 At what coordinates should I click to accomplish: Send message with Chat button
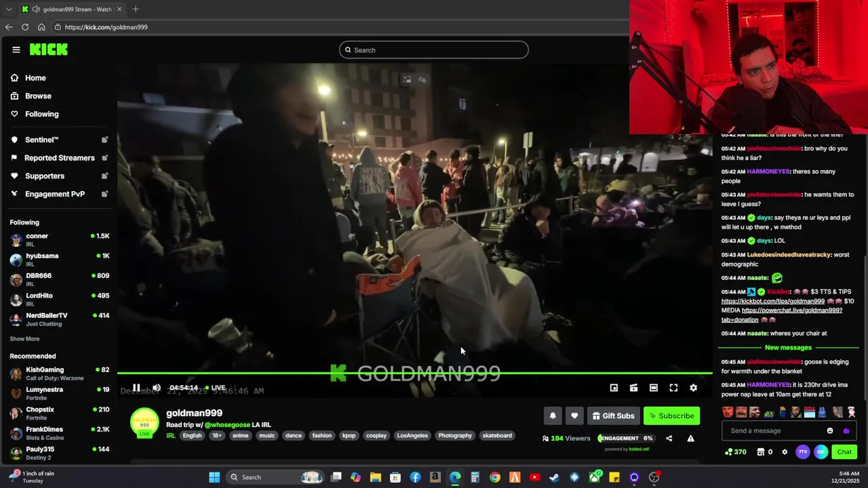[x=844, y=452]
